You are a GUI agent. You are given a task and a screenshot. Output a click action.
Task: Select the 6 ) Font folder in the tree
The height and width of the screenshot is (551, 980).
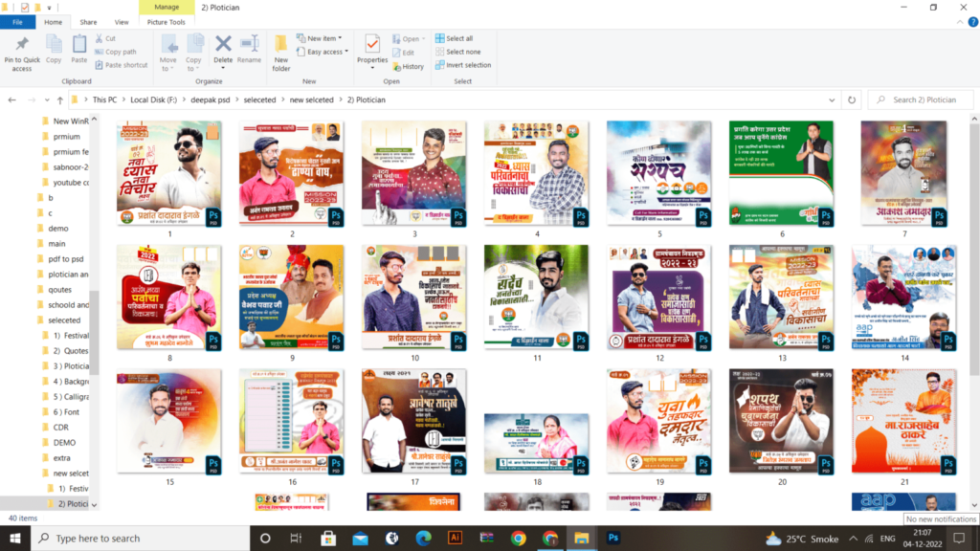pyautogui.click(x=66, y=411)
